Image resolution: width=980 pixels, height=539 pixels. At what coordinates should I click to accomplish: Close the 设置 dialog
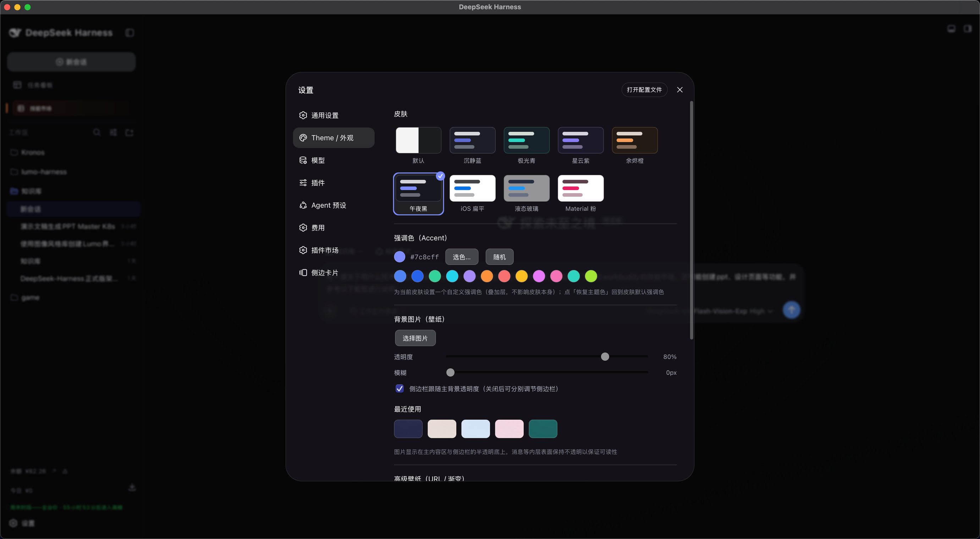coord(680,90)
